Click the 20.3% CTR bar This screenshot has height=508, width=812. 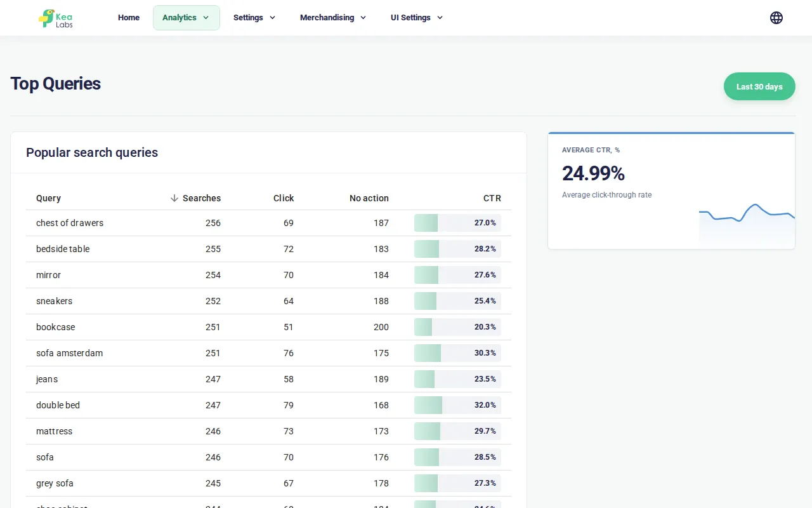tap(457, 327)
